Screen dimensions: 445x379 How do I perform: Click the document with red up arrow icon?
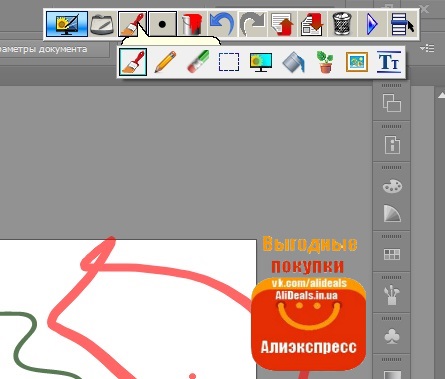coord(282,24)
